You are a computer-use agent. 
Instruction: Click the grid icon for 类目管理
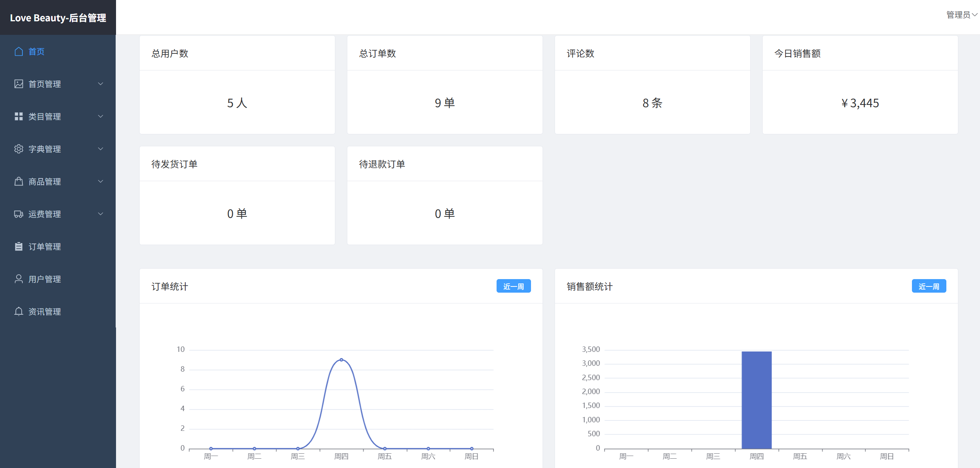click(19, 117)
